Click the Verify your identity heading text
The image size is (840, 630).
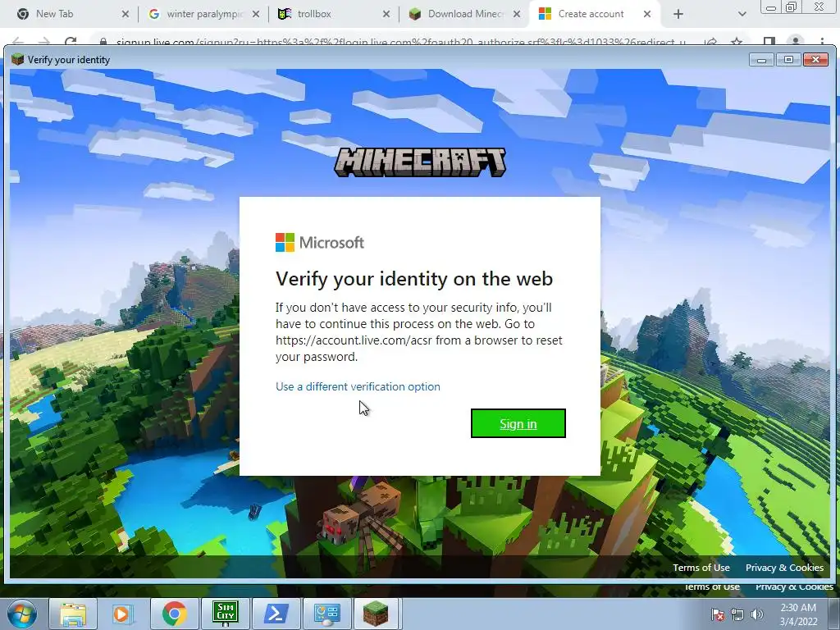click(x=414, y=279)
